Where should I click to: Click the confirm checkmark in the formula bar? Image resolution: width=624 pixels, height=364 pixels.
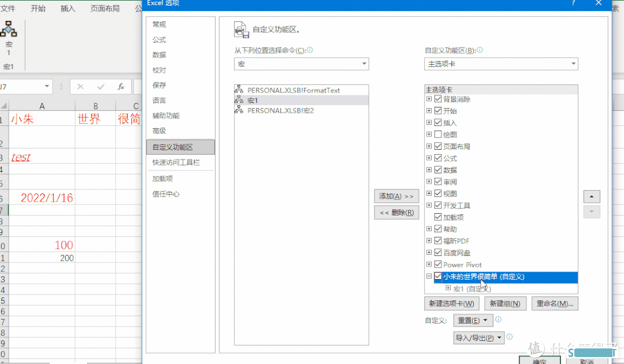101,86
